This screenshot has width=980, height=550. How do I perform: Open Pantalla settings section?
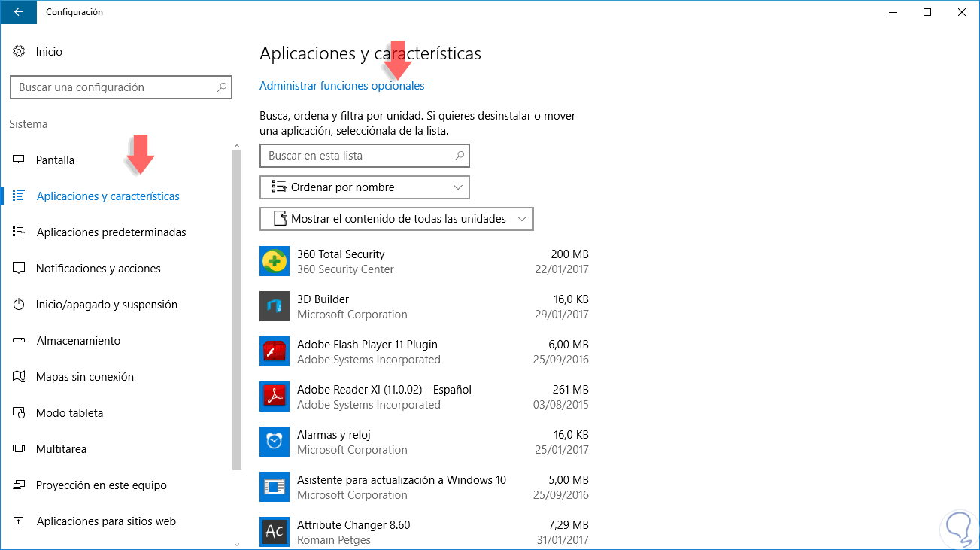55,160
